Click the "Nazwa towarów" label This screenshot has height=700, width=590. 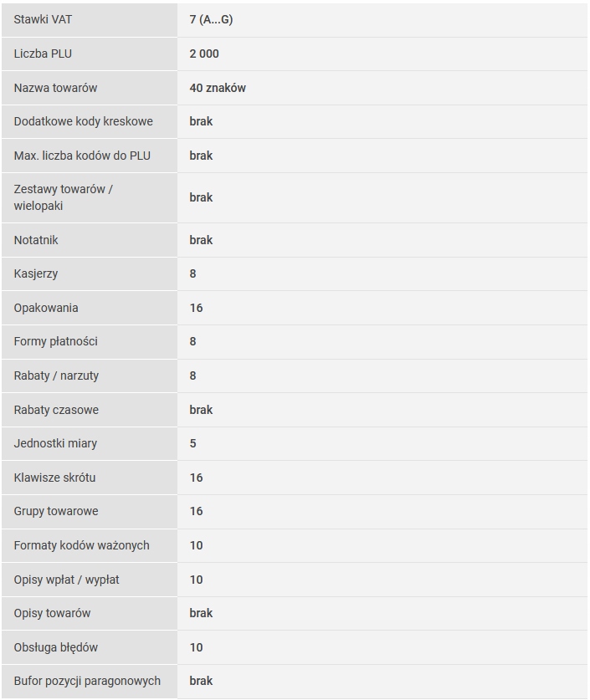pyautogui.click(x=55, y=88)
